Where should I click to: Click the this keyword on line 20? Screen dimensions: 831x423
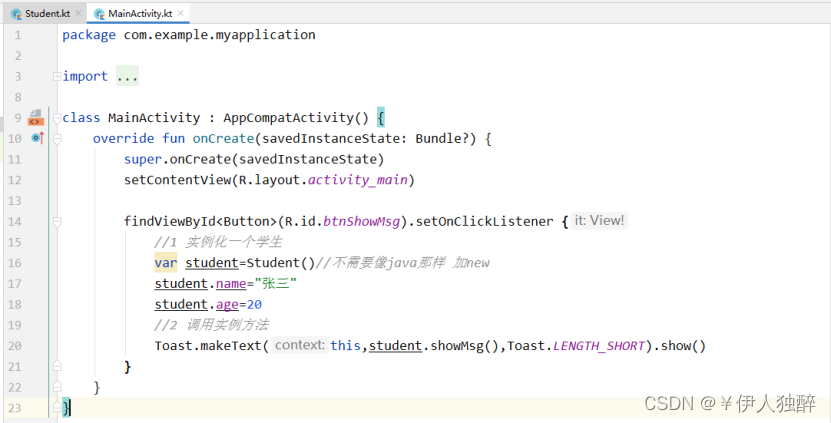point(346,346)
